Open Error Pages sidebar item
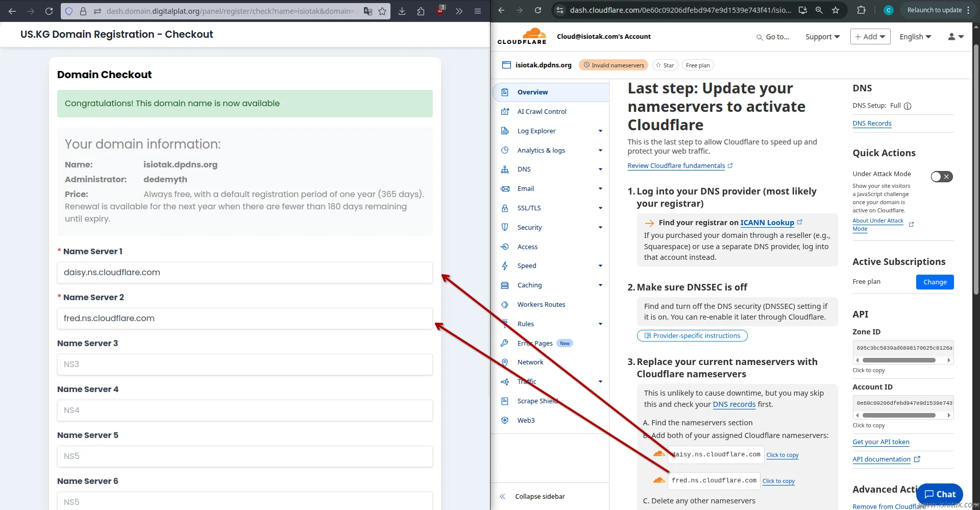Viewport: 980px width, 510px height. pyautogui.click(x=535, y=344)
